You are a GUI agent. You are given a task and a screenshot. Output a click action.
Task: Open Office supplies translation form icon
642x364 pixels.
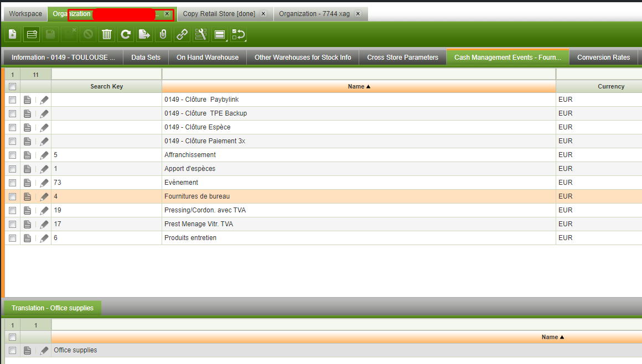coord(28,351)
